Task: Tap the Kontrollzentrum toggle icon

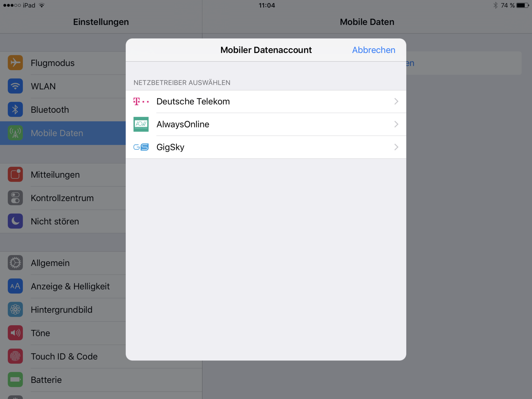Action: [x=15, y=198]
